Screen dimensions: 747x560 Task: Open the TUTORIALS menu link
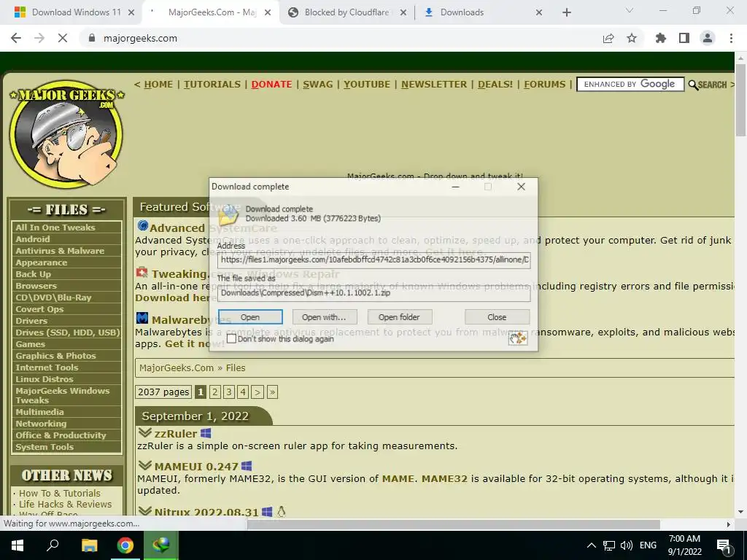pos(212,85)
